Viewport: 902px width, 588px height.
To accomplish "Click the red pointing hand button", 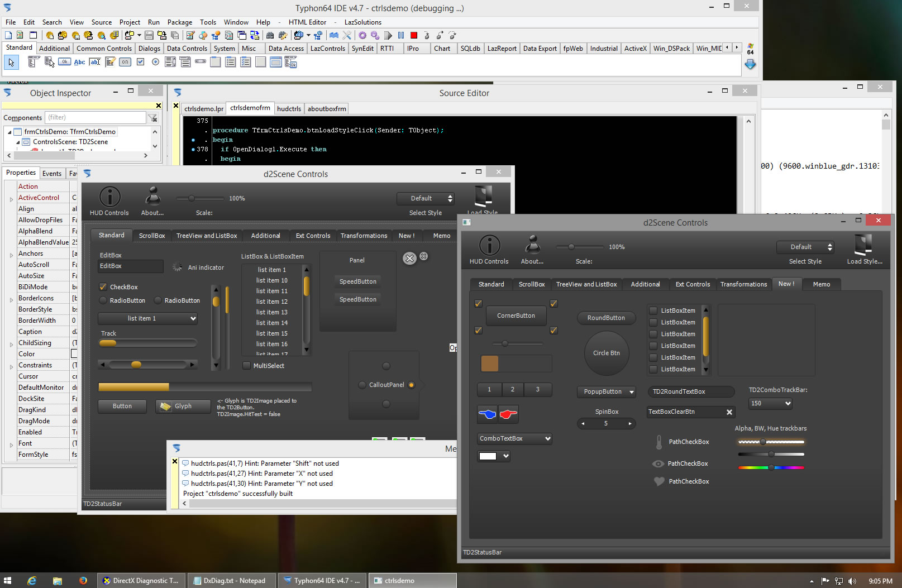I will click(508, 414).
